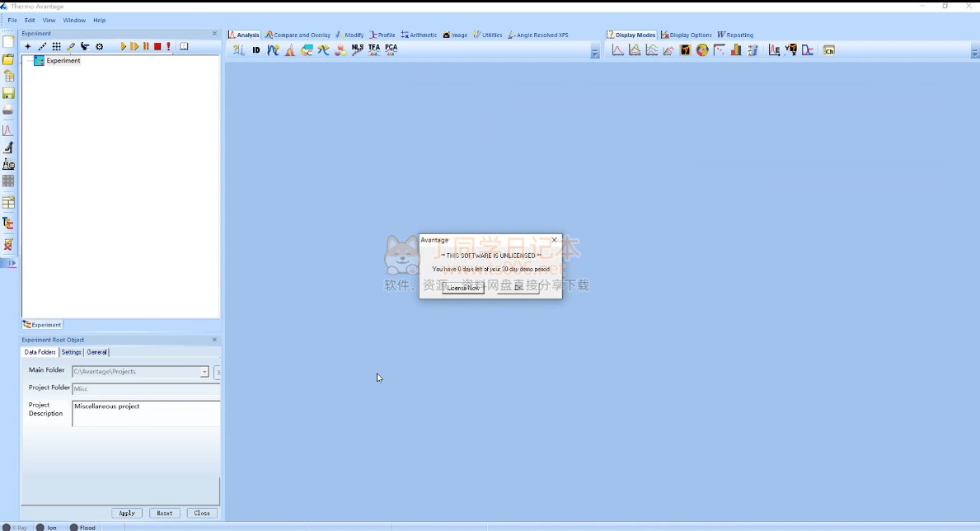Select the Settings tab in Root Object panel
The width and height of the screenshot is (980, 531).
click(71, 352)
